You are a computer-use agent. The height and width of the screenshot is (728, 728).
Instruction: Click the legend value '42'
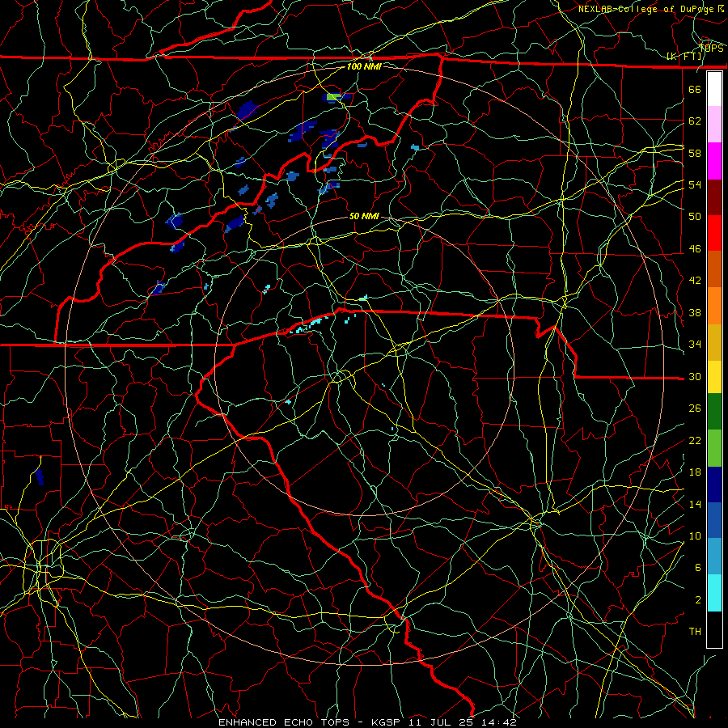695,281
